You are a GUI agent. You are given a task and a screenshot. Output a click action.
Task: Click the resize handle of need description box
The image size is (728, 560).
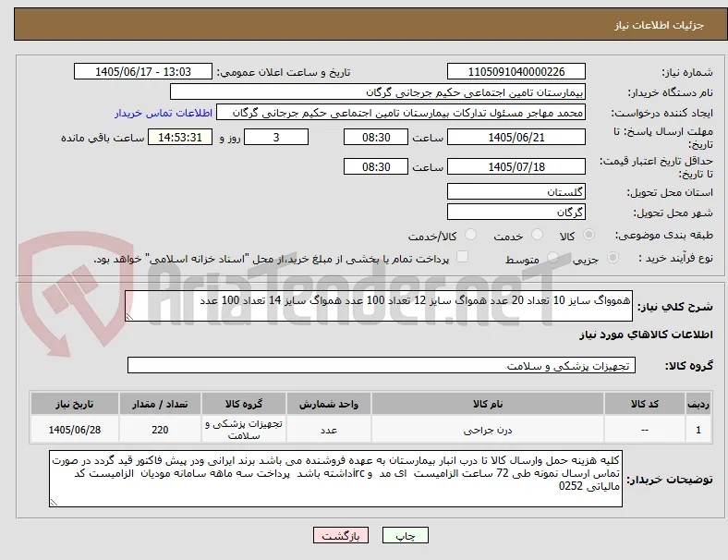pos(129,317)
